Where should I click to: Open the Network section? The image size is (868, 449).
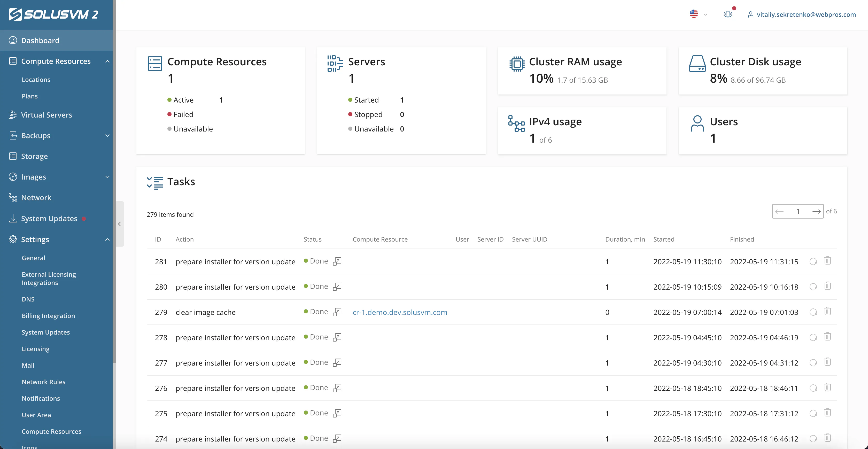36,198
